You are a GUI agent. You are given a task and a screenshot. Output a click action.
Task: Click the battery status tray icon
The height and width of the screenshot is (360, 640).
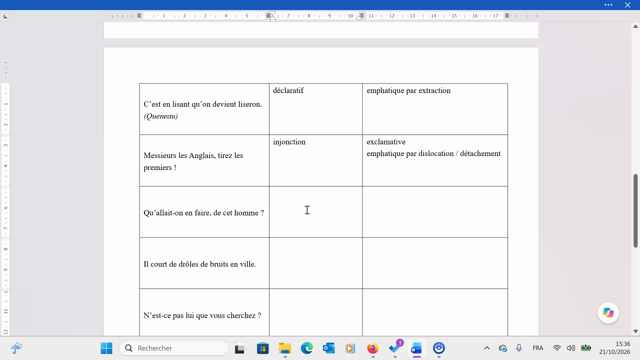click(586, 348)
